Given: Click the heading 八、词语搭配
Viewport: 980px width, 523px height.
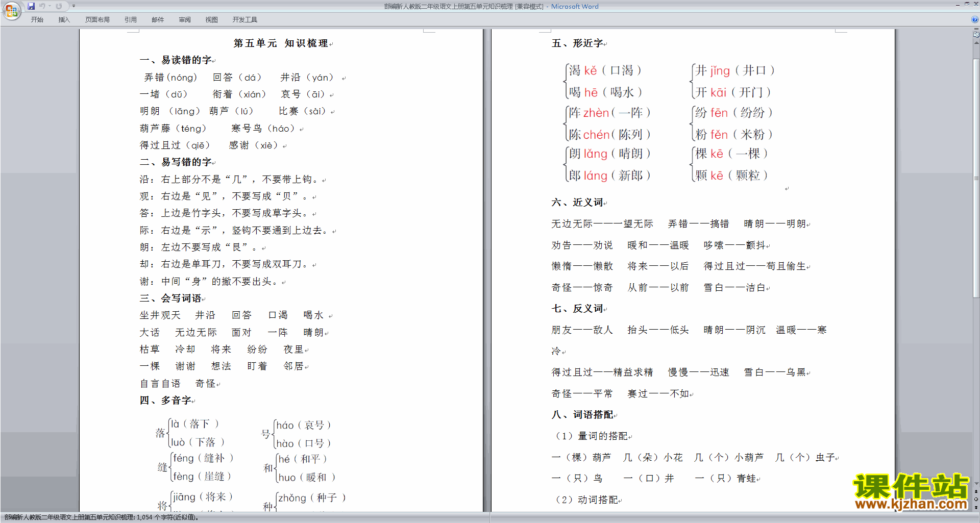Looking at the screenshot, I should pyautogui.click(x=582, y=415).
